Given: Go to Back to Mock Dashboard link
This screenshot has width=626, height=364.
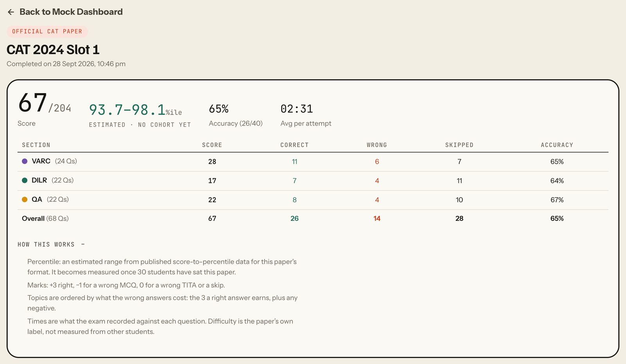Looking at the screenshot, I should (x=65, y=12).
